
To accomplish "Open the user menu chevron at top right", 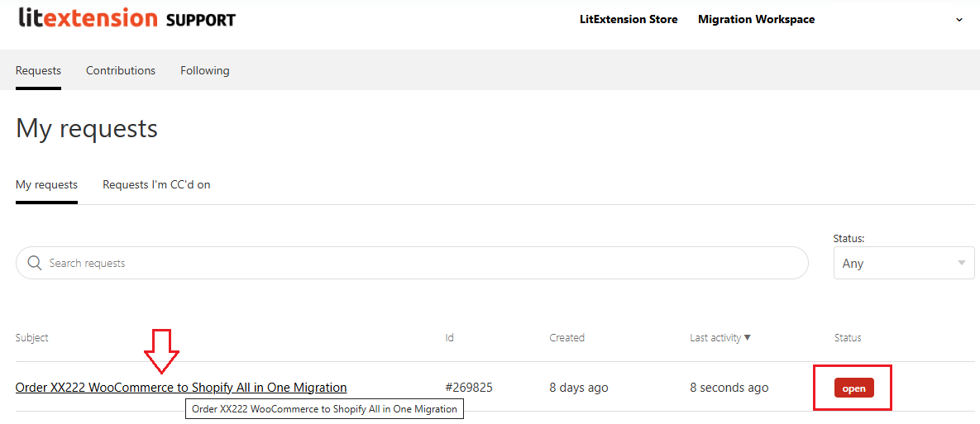I will 959,20.
